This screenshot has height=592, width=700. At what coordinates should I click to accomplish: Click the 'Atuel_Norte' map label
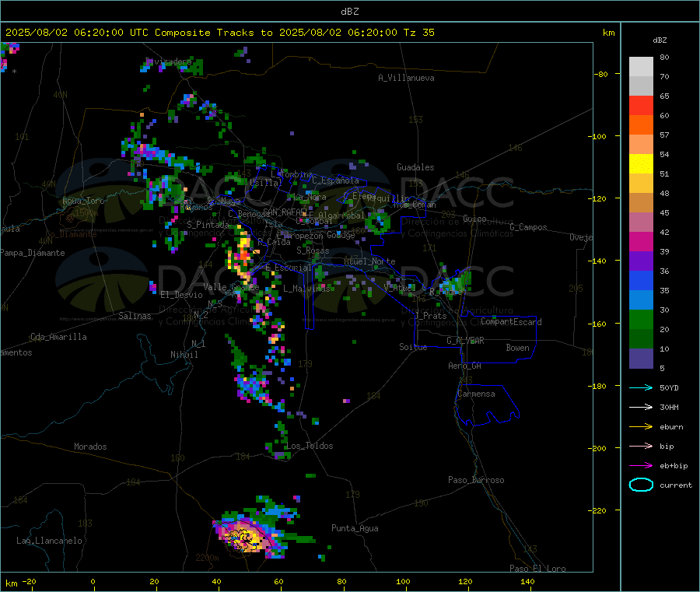[x=369, y=261]
